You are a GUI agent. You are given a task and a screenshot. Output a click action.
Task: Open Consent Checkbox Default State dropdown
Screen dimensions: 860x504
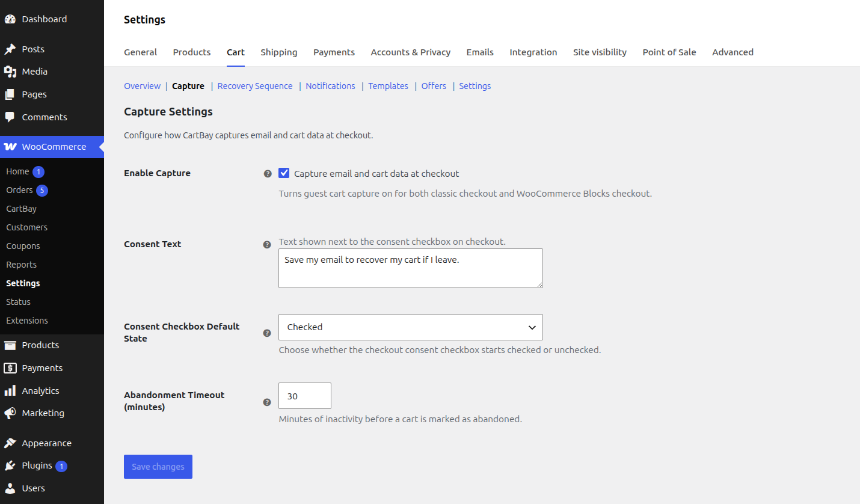point(411,327)
